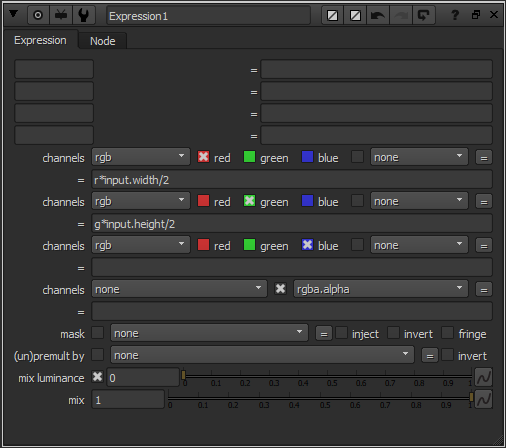Toggle red checkbox in first channels row
506x448 pixels.
tap(203, 157)
